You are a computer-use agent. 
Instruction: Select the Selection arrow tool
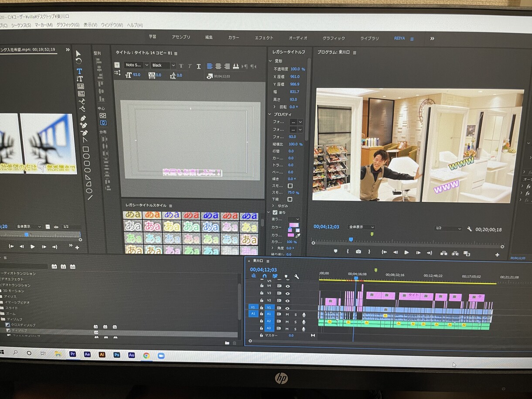(x=78, y=54)
